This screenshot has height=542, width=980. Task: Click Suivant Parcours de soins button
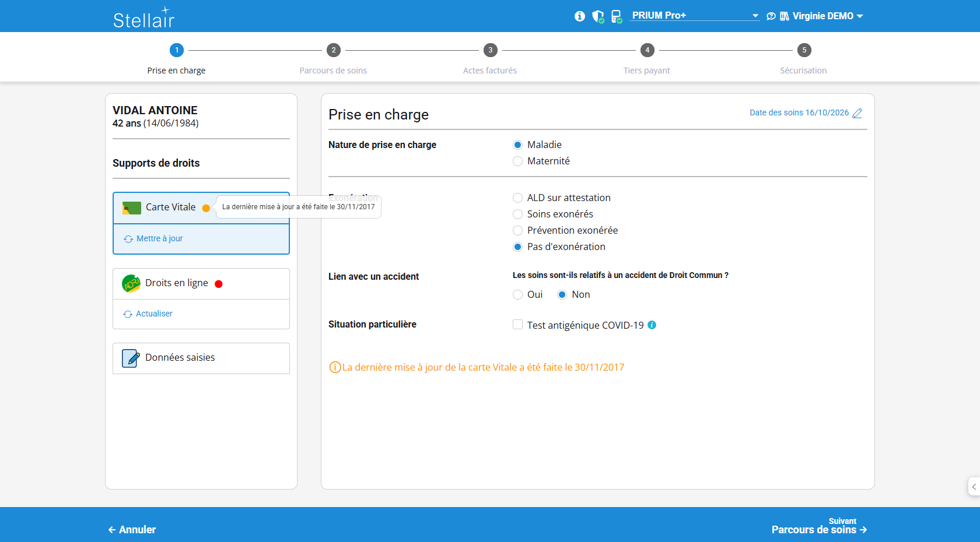819,526
